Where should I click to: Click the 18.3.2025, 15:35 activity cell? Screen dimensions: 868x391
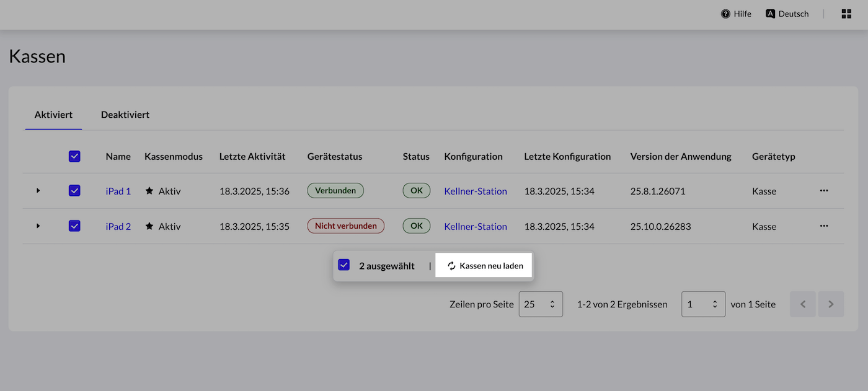click(x=254, y=226)
